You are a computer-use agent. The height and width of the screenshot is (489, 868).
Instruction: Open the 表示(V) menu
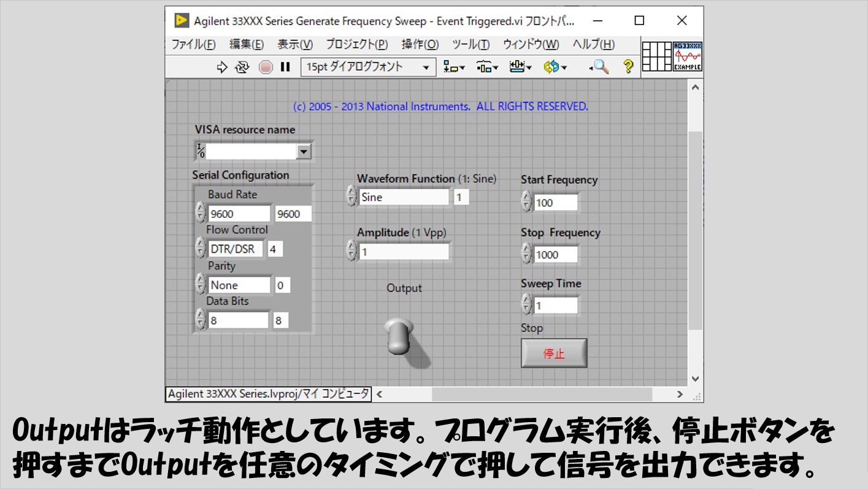(295, 44)
